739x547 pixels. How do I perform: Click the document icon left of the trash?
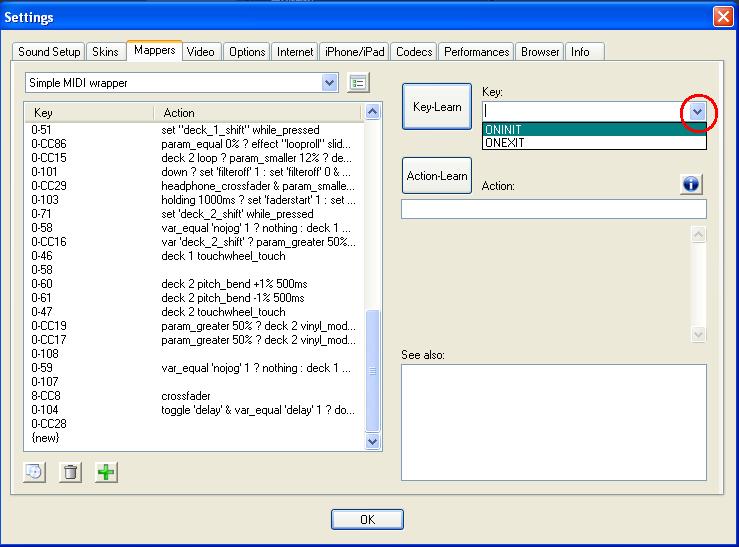pyautogui.click(x=34, y=473)
